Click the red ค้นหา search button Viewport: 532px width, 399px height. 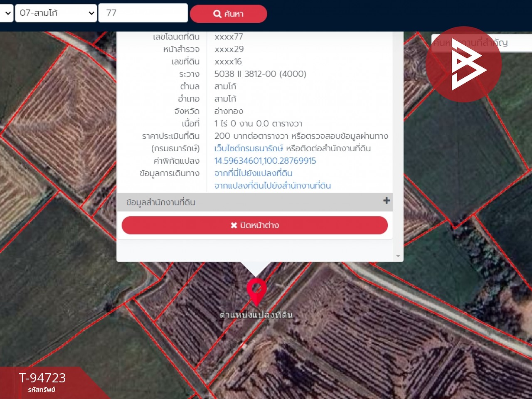coord(228,14)
